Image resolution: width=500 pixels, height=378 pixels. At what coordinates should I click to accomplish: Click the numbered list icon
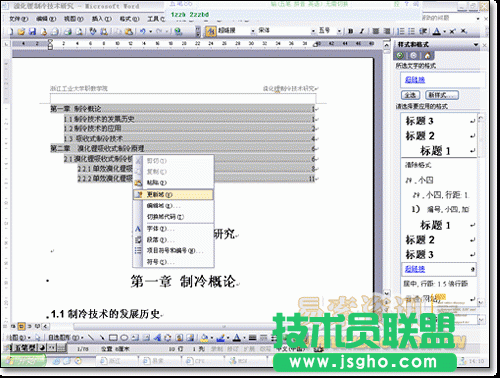pyautogui.click(x=401, y=31)
